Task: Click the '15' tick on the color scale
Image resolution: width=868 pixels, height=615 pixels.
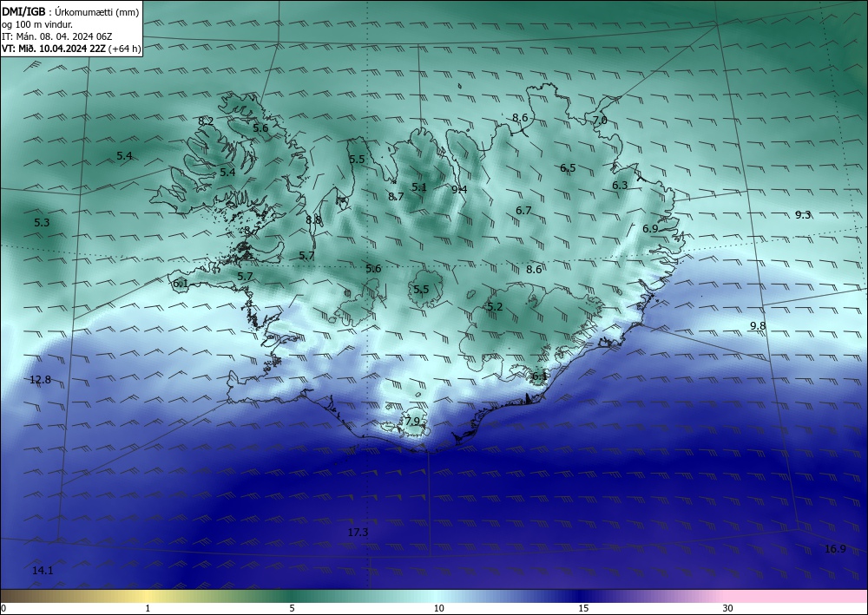Action: click(583, 608)
